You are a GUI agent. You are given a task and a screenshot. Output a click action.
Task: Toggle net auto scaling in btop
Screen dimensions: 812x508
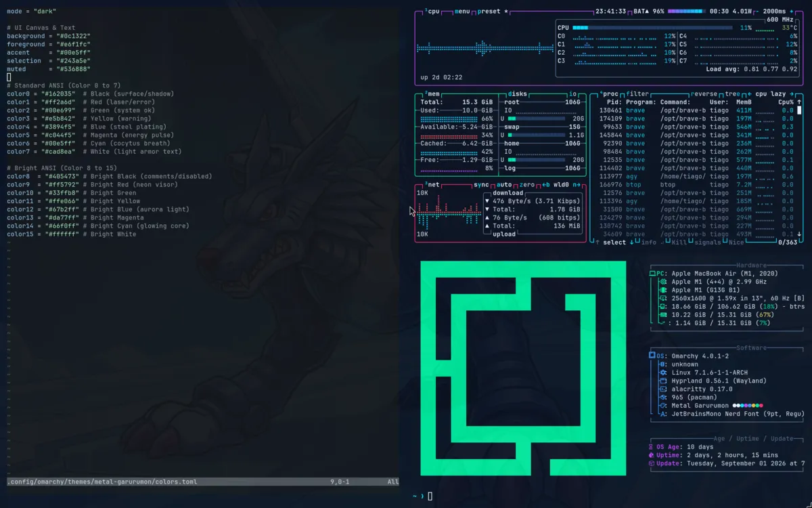[504, 184]
